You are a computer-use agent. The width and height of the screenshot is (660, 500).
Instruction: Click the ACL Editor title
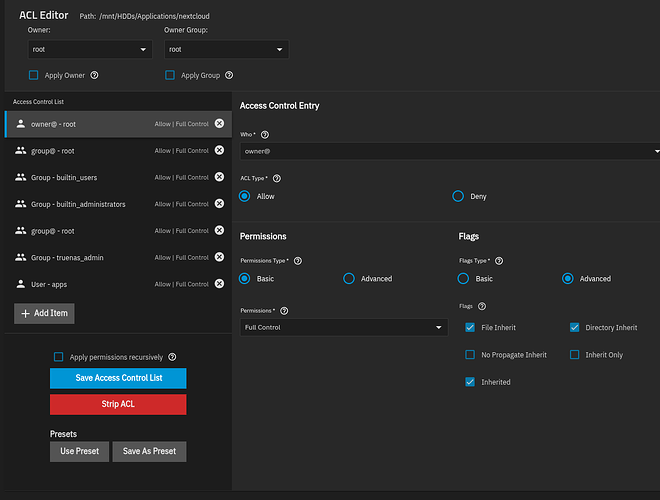(43, 15)
